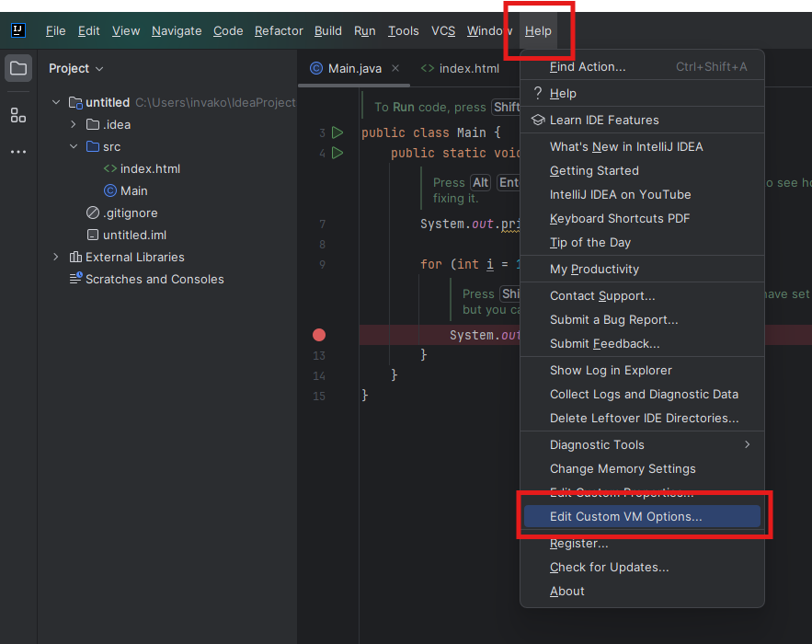This screenshot has height=644, width=812.
Task: Choose Submit a Bug Report...
Action: (x=642, y=319)
